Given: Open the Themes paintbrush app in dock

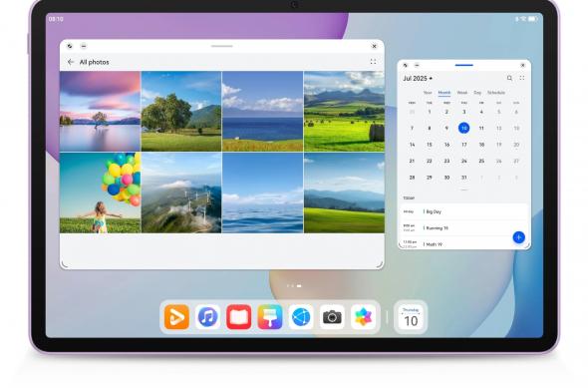Looking at the screenshot, I should tap(270, 317).
